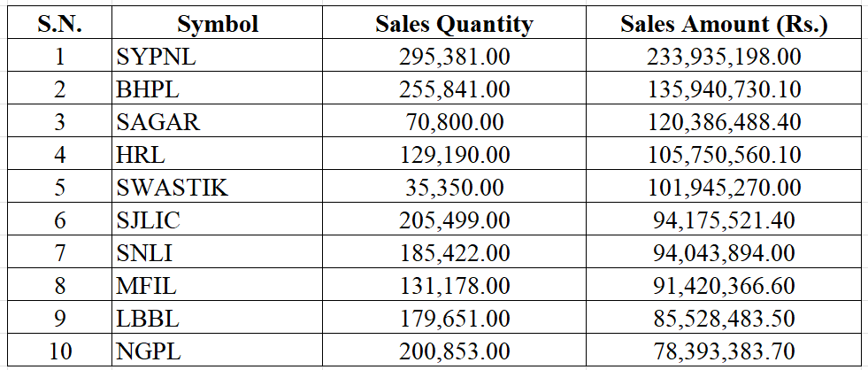The height and width of the screenshot is (370, 868).
Task: Click the Symbol column header
Action: 217,24
